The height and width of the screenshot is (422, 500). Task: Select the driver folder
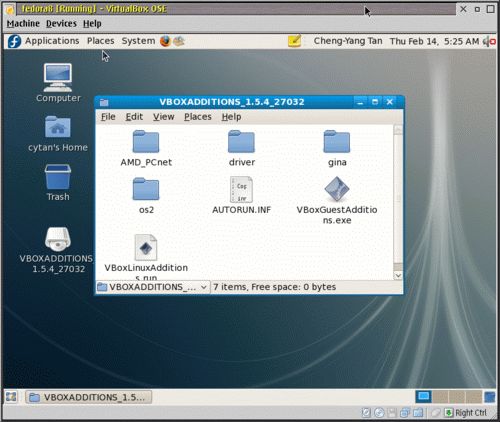click(x=241, y=142)
